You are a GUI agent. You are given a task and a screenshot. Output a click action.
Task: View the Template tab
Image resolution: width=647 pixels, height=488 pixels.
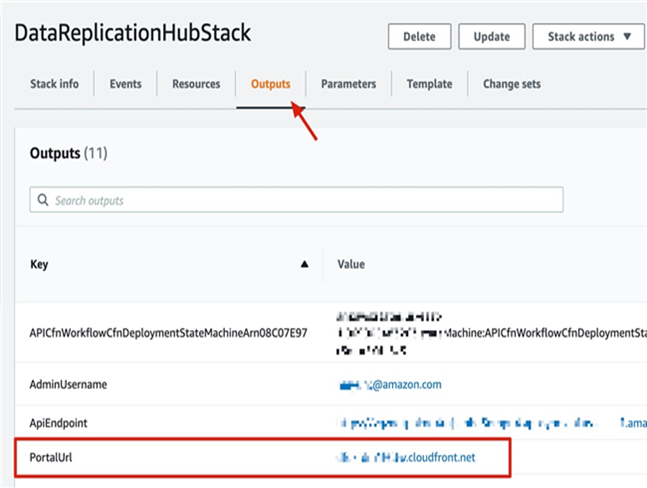[x=430, y=84]
